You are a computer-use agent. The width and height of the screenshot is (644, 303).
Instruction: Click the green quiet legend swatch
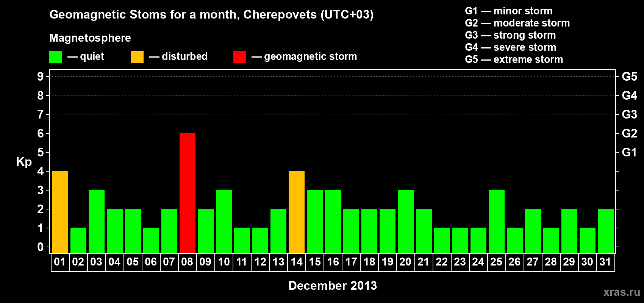click(x=55, y=57)
